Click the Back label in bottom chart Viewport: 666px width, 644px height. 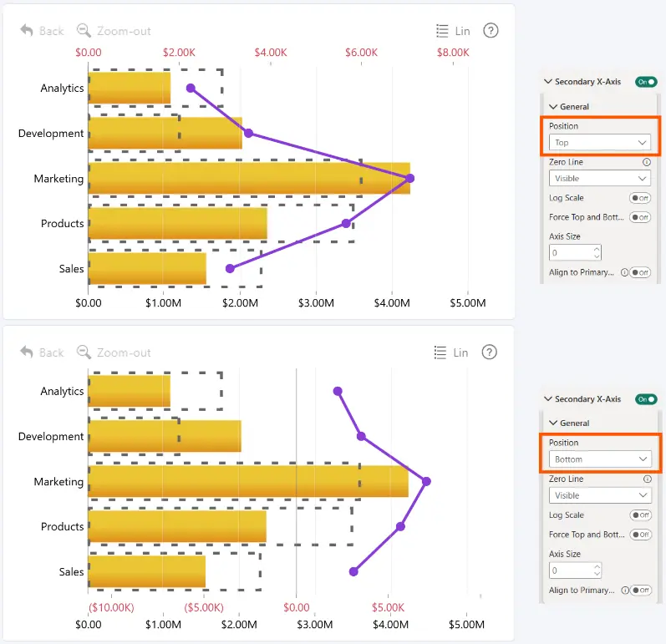[x=52, y=352]
